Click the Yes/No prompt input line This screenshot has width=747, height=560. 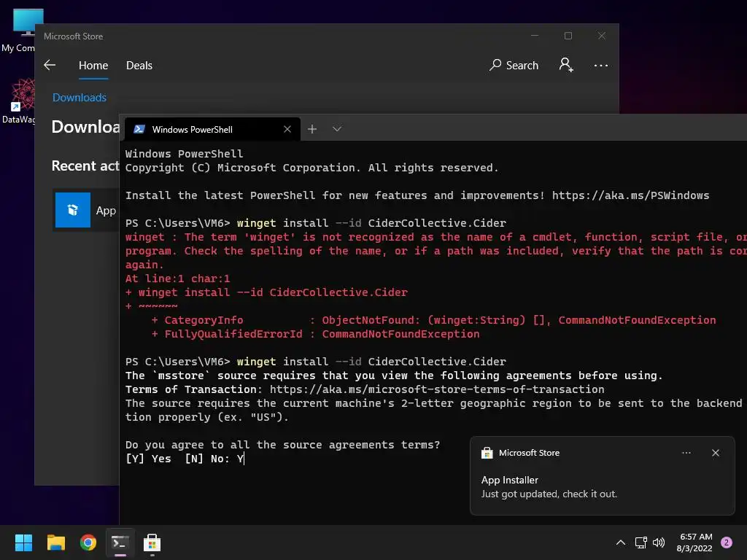(185, 459)
